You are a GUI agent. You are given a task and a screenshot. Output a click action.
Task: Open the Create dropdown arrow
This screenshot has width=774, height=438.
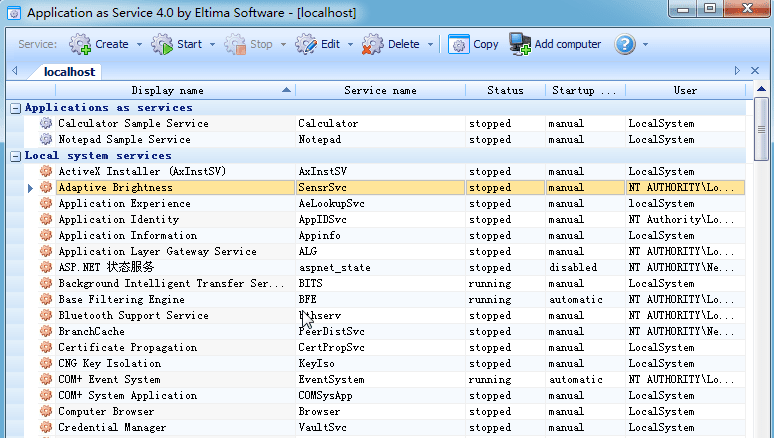pos(139,45)
